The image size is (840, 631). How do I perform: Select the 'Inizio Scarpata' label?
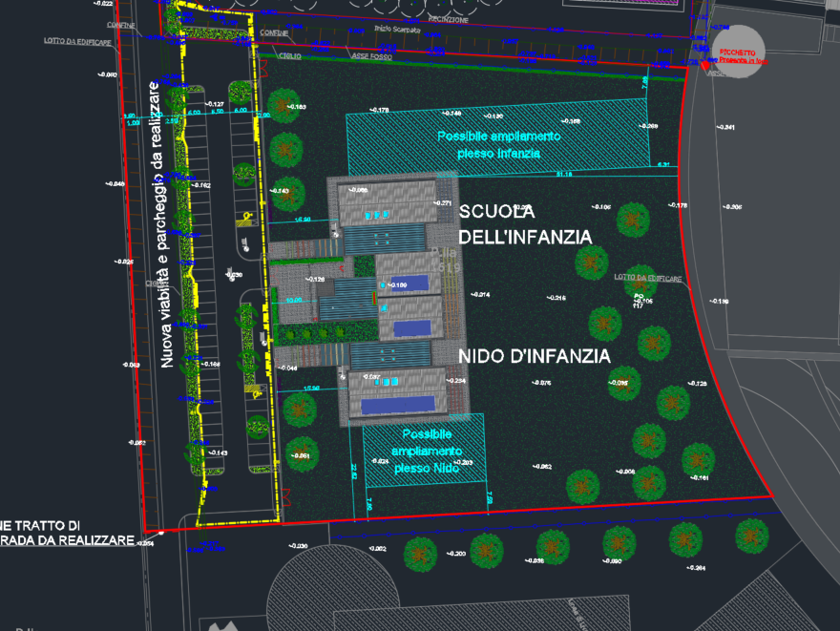tap(397, 29)
